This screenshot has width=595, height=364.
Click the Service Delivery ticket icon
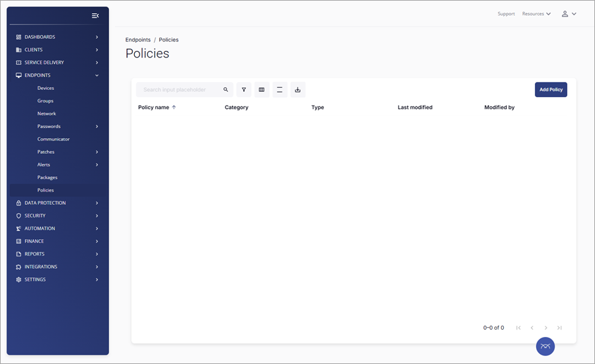coord(19,63)
